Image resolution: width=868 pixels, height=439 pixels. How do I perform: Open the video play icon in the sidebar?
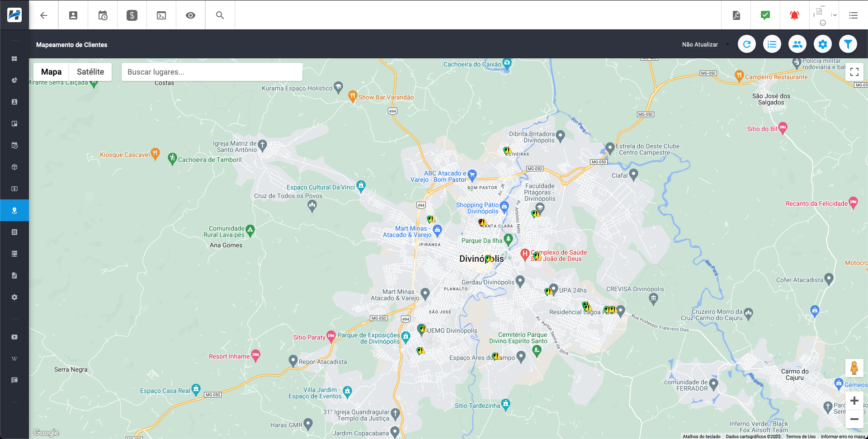[14, 337]
